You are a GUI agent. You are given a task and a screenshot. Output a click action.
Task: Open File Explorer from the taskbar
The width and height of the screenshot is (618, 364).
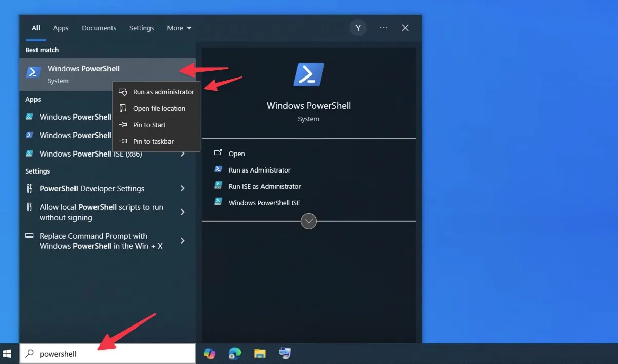point(260,354)
